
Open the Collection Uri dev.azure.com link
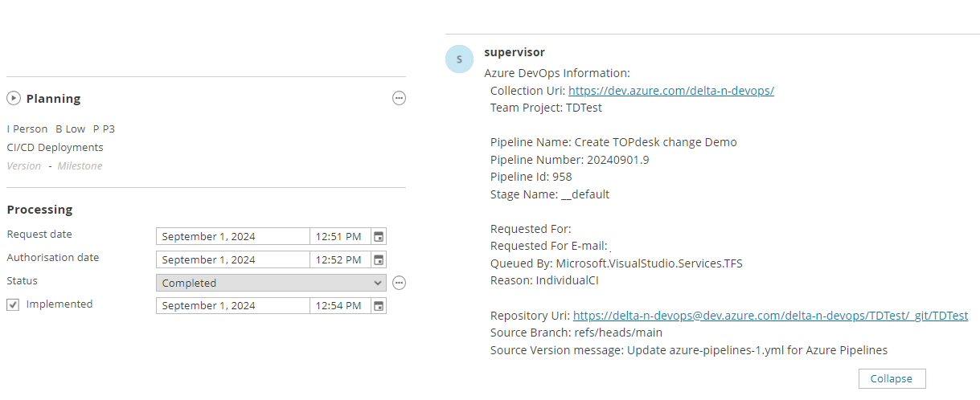[x=670, y=91]
